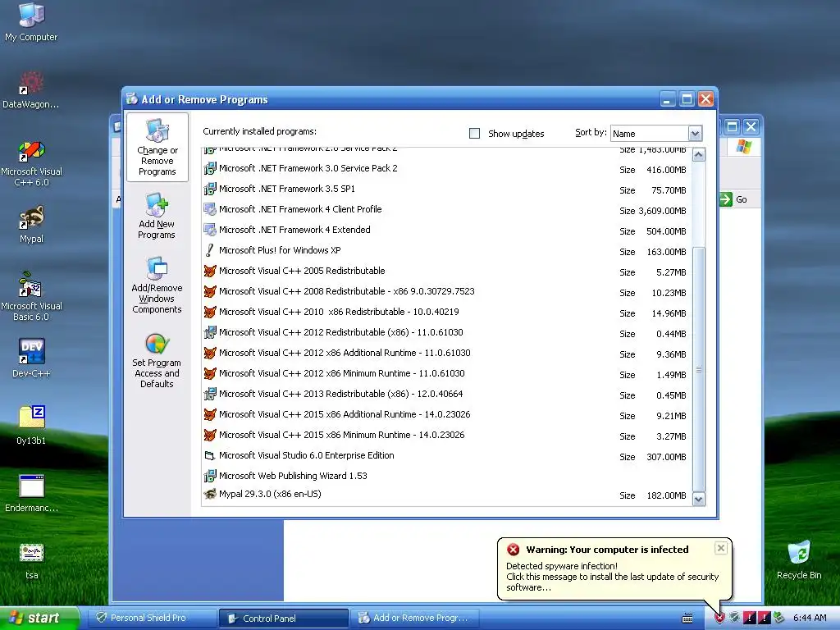Image resolution: width=840 pixels, height=630 pixels.
Task: Open the DataWagon desktop shortcut
Action: (x=31, y=90)
